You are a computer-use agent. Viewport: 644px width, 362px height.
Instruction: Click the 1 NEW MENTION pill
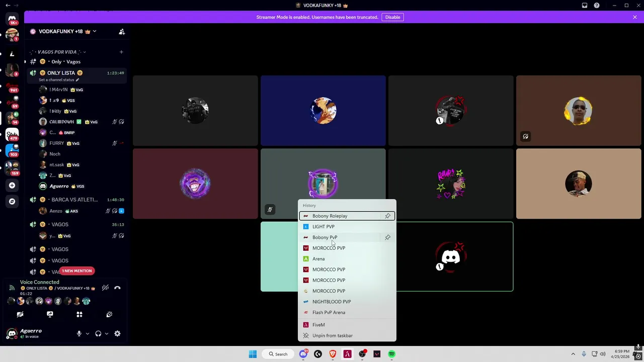[77, 271]
